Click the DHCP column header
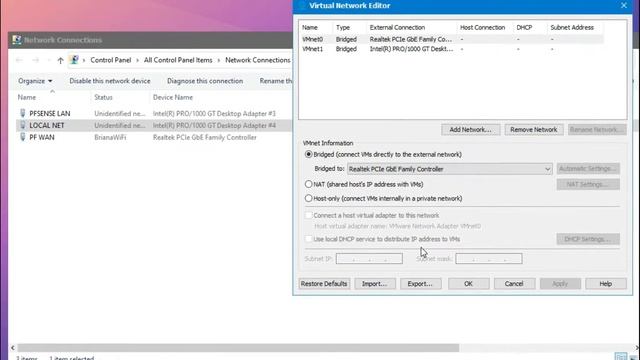The height and width of the screenshot is (360, 640). (524, 27)
